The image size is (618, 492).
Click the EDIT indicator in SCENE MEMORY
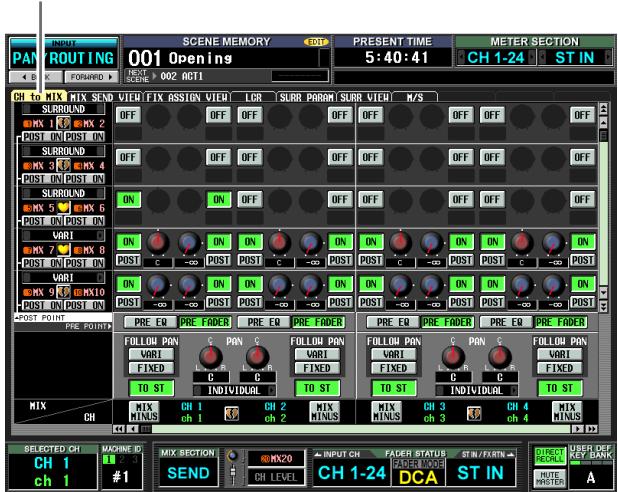316,42
